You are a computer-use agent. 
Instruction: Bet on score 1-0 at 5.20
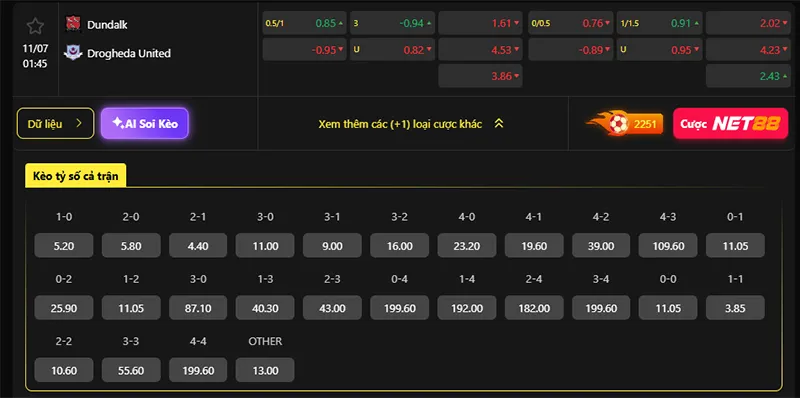(x=64, y=245)
